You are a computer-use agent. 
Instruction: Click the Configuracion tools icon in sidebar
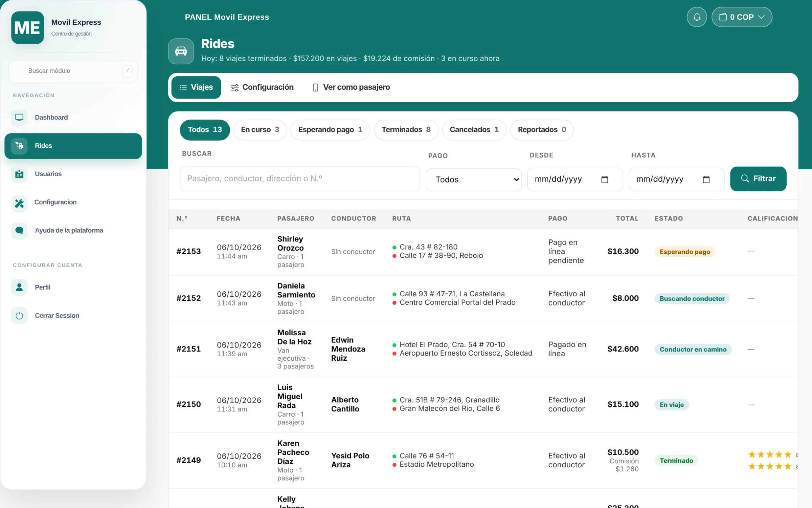pyautogui.click(x=19, y=203)
